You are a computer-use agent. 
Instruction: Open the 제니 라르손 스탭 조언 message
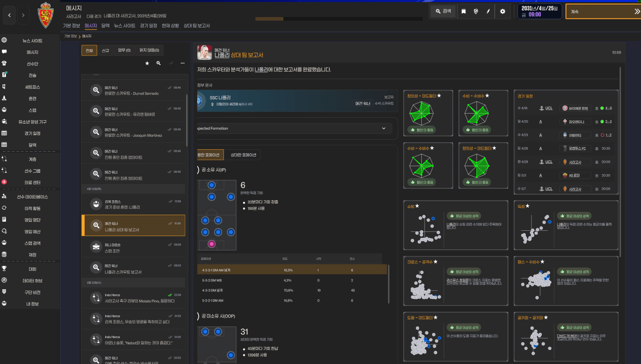click(x=133, y=246)
